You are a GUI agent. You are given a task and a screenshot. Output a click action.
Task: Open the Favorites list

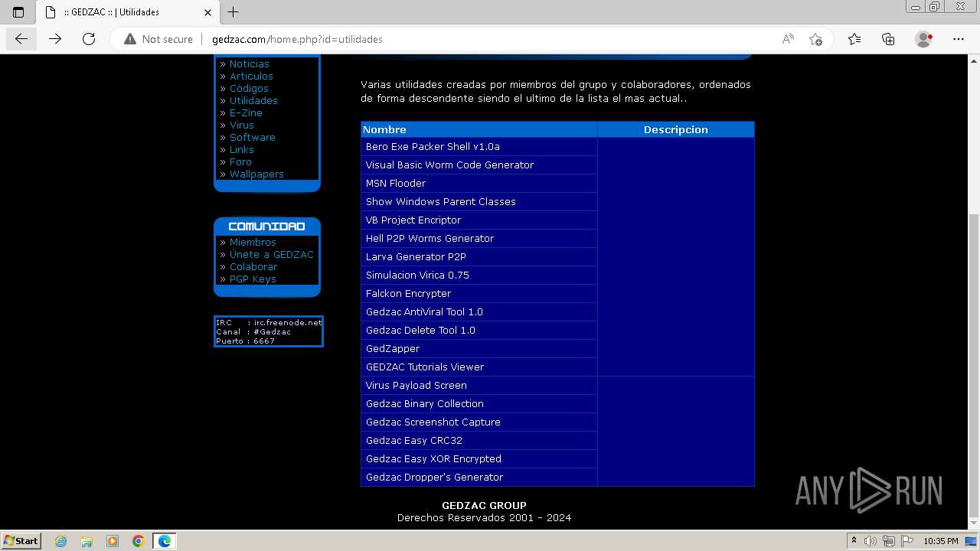(x=854, y=39)
